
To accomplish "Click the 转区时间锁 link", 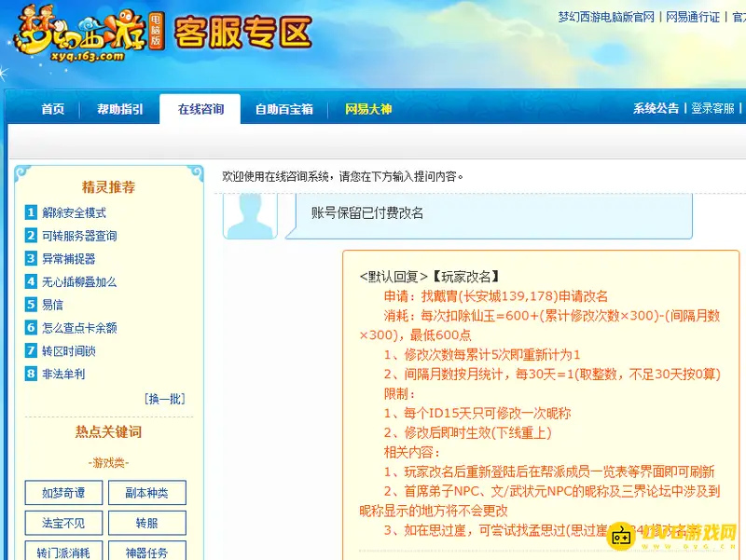I will tap(69, 351).
